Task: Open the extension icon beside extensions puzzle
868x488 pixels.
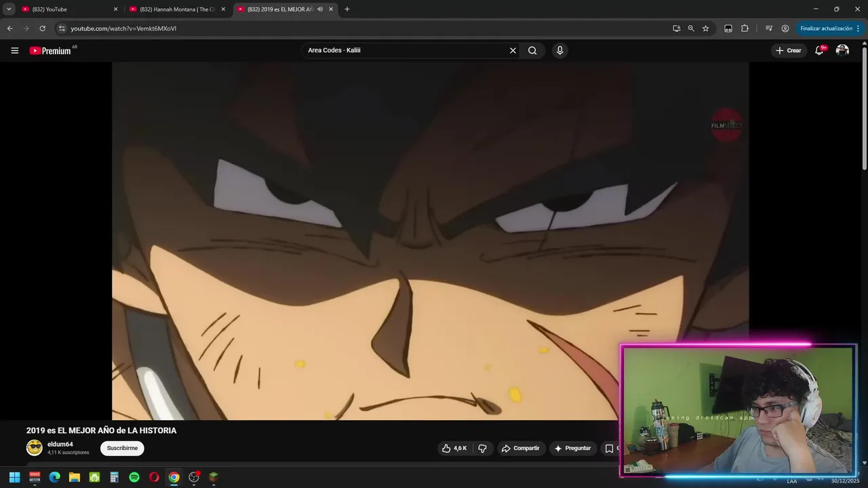Action: pos(728,28)
